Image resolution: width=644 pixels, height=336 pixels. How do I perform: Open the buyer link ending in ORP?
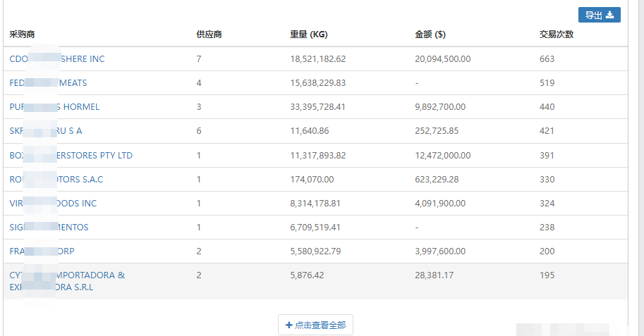coord(42,251)
